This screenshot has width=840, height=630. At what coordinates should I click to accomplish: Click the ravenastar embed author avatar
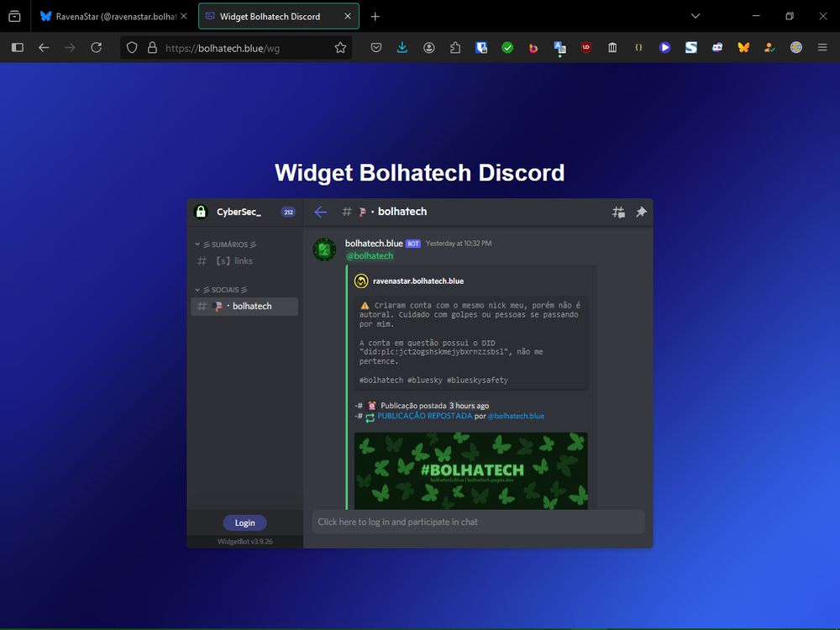361,281
